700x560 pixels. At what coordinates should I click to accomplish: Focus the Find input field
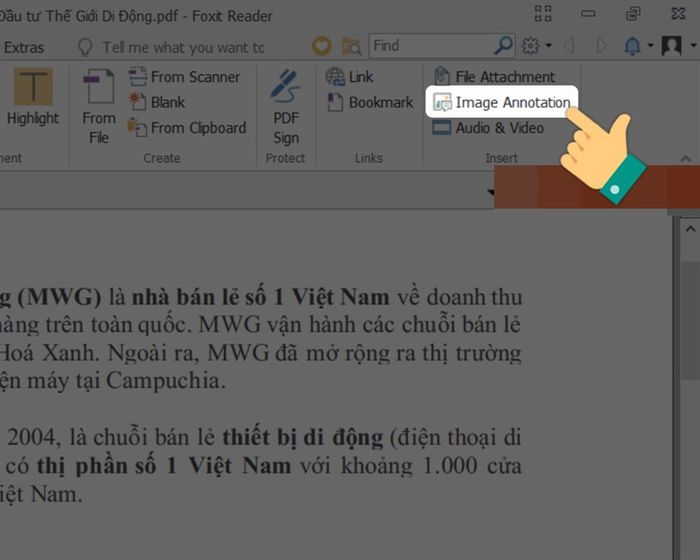point(431,46)
